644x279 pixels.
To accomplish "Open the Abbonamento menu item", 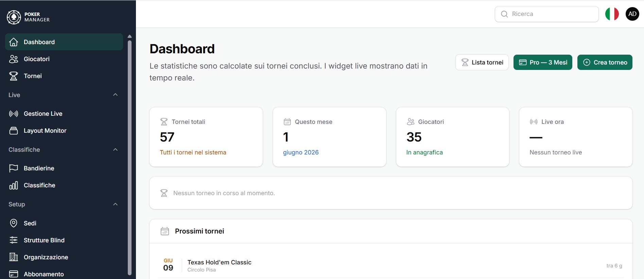I will click(x=64, y=274).
